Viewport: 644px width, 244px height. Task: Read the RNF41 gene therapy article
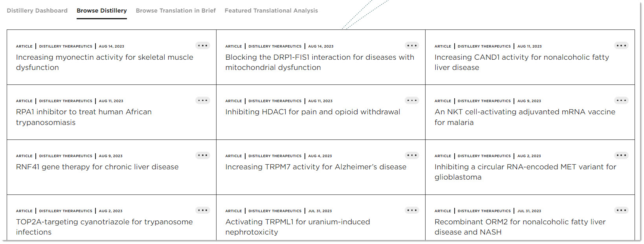pos(97,167)
